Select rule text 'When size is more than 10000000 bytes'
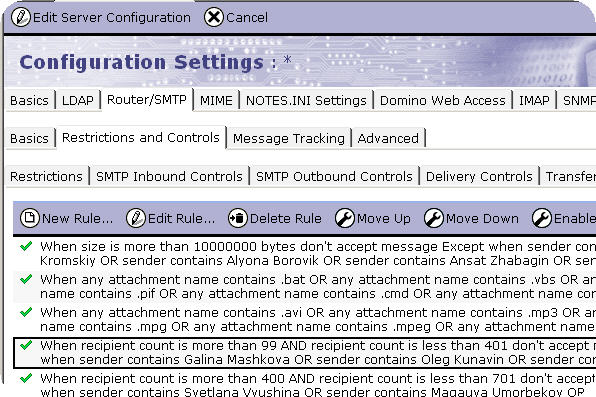 click(168, 246)
